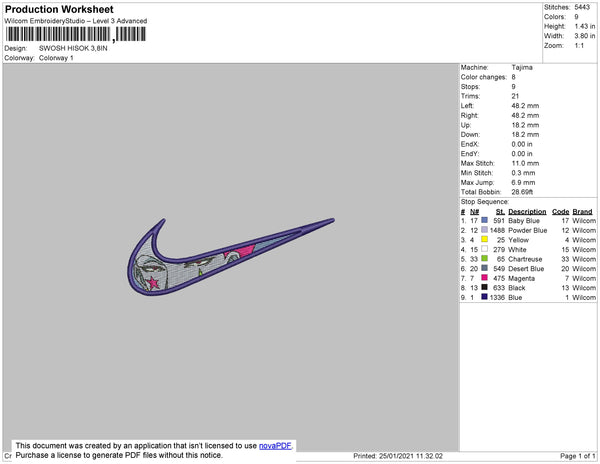This screenshot has height=464, width=600.
Task: Click the Trims value 21
Action: click(515, 96)
